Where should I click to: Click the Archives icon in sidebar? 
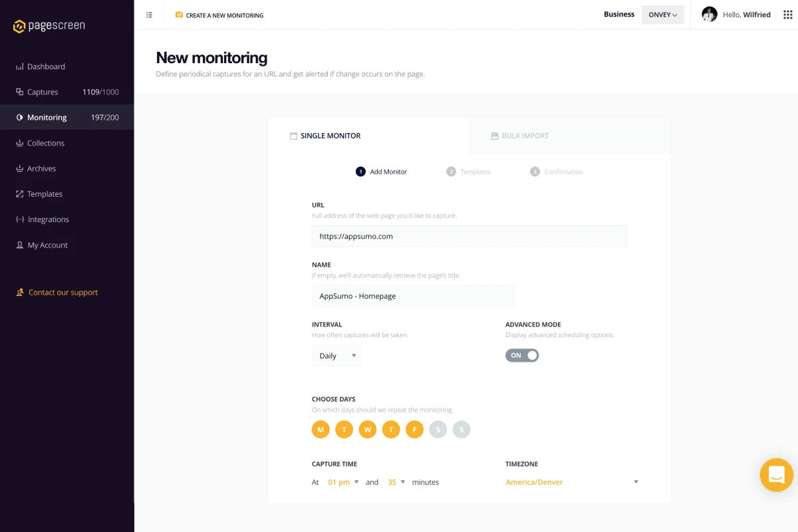20,169
